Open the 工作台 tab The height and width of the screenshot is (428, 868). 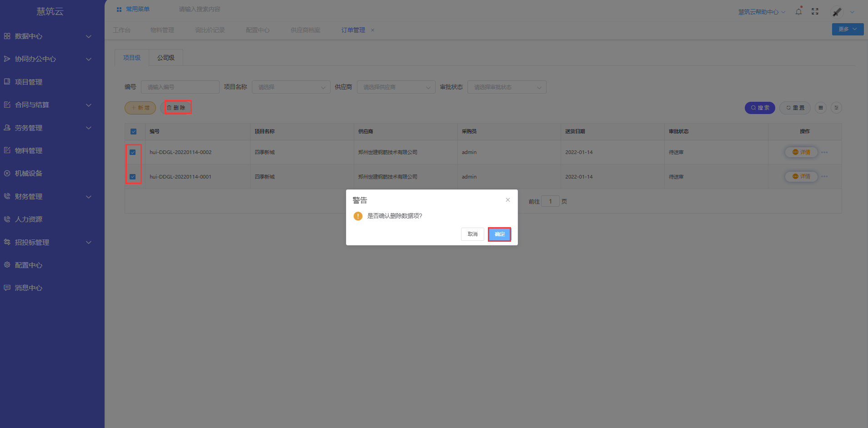(122, 30)
